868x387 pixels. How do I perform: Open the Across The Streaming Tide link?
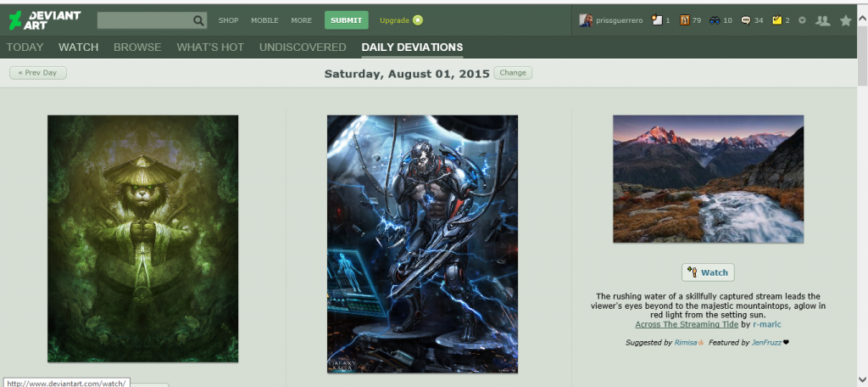[687, 324]
